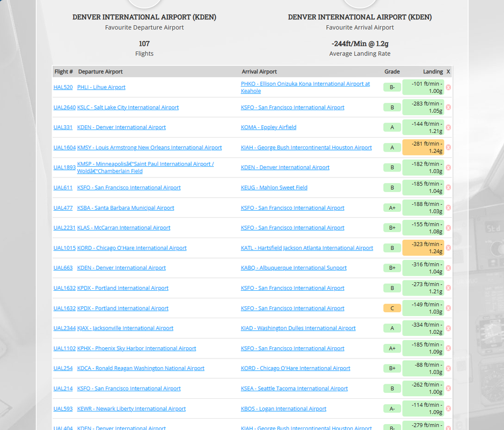Delete the UAL254 flight row

coord(448,368)
